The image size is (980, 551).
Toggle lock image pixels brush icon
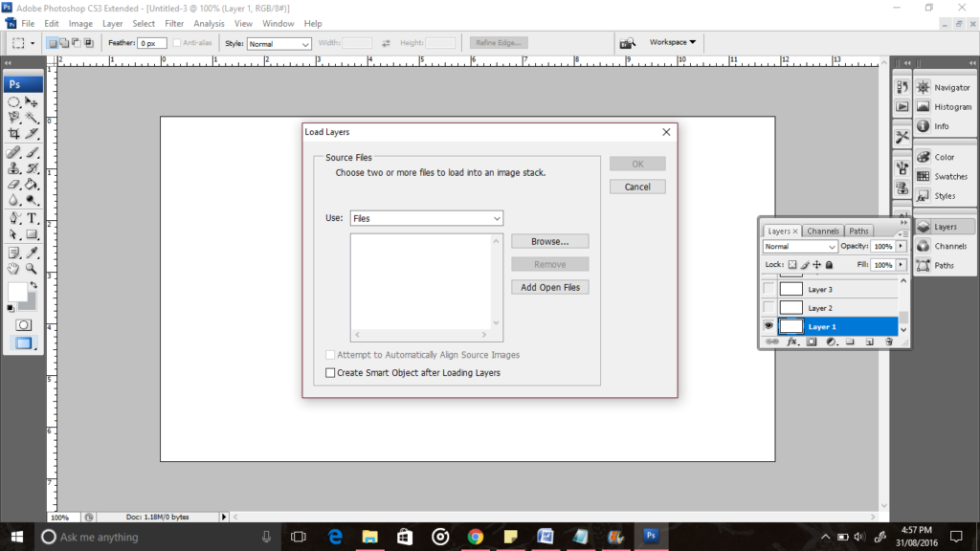pyautogui.click(x=805, y=265)
